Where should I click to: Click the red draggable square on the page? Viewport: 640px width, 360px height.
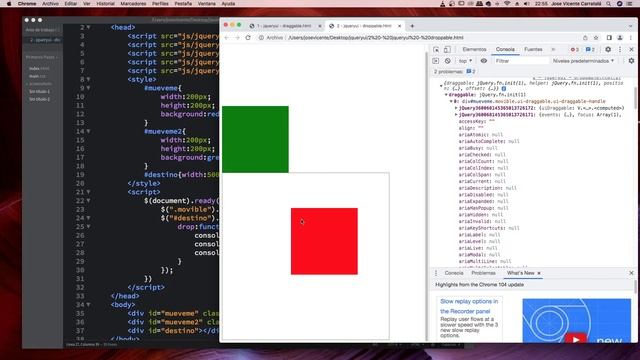coord(324,241)
